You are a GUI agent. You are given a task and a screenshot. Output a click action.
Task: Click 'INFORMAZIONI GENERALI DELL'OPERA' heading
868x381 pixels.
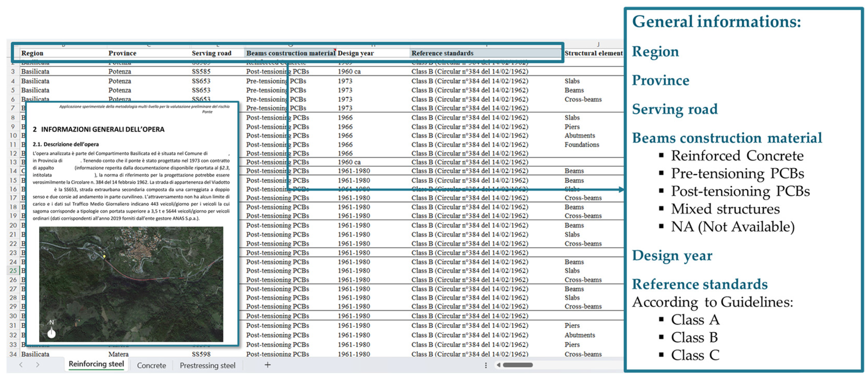coord(102,129)
